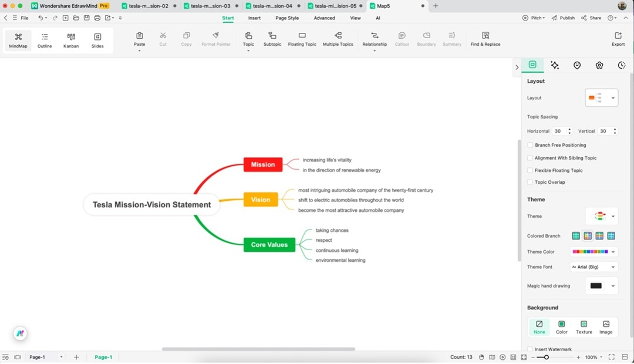Click the zoom slider handle
The image size is (634, 364).
547,357
